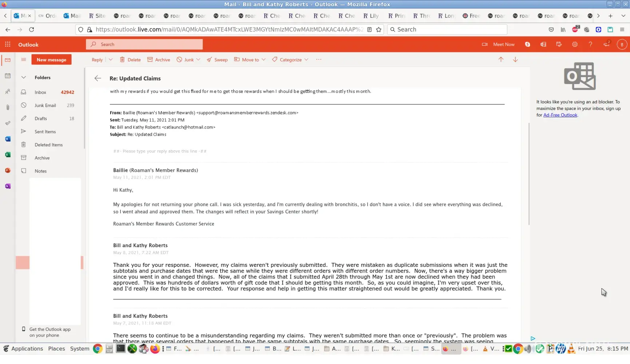Open the Outlook app launcher grid
The height and width of the screenshot is (364, 630).
[x=8, y=44]
